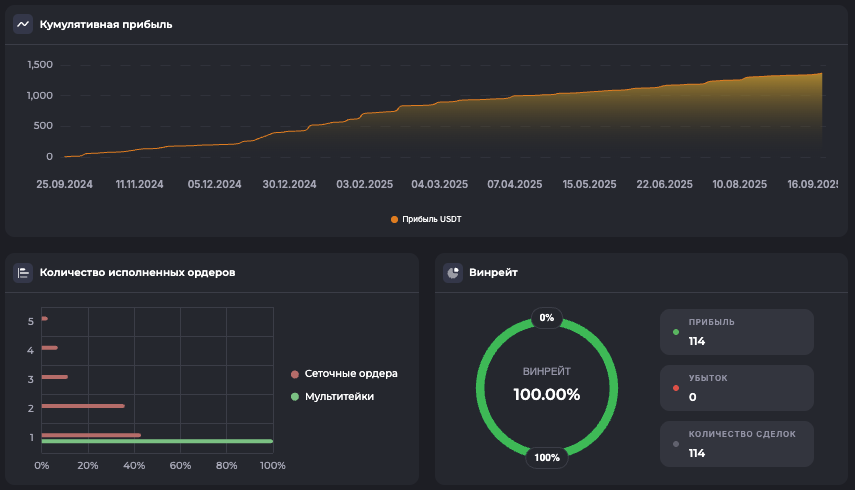Image resolution: width=855 pixels, height=490 pixels.
Task: Toggle the Прибыль USDT legend series
Action: pyautogui.click(x=427, y=219)
